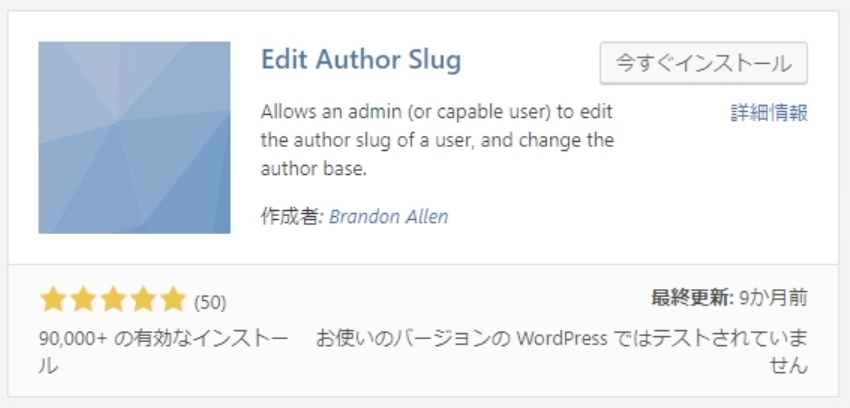Visit author Brandon Allen's link
Screen dimensions: 850x408
click(389, 217)
